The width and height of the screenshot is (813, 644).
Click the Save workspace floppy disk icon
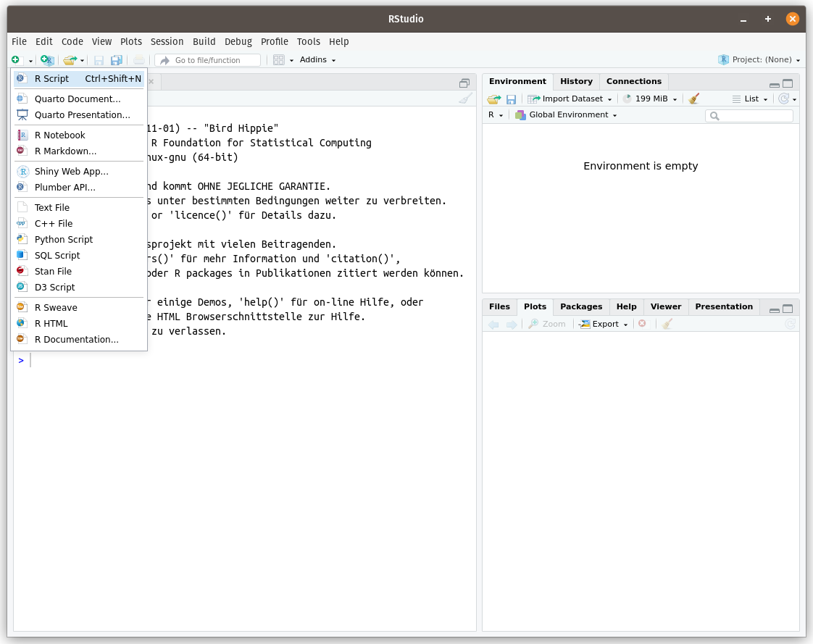(511, 99)
